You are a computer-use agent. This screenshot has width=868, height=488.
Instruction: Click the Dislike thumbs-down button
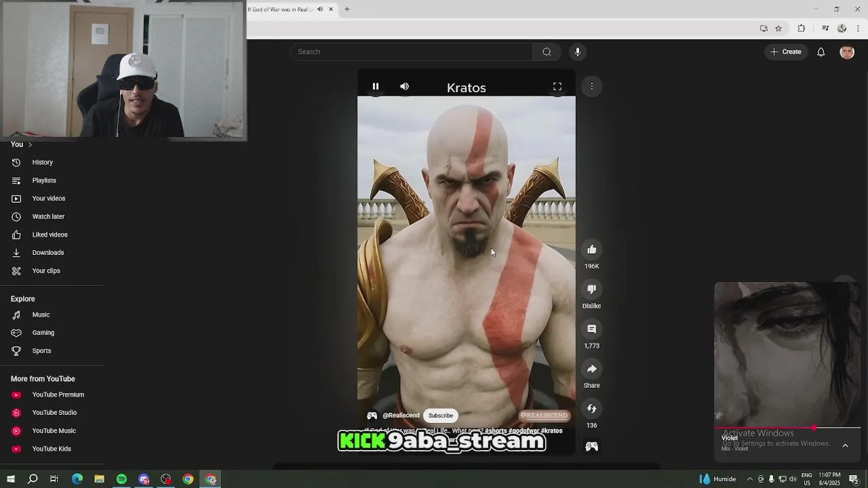click(x=592, y=289)
